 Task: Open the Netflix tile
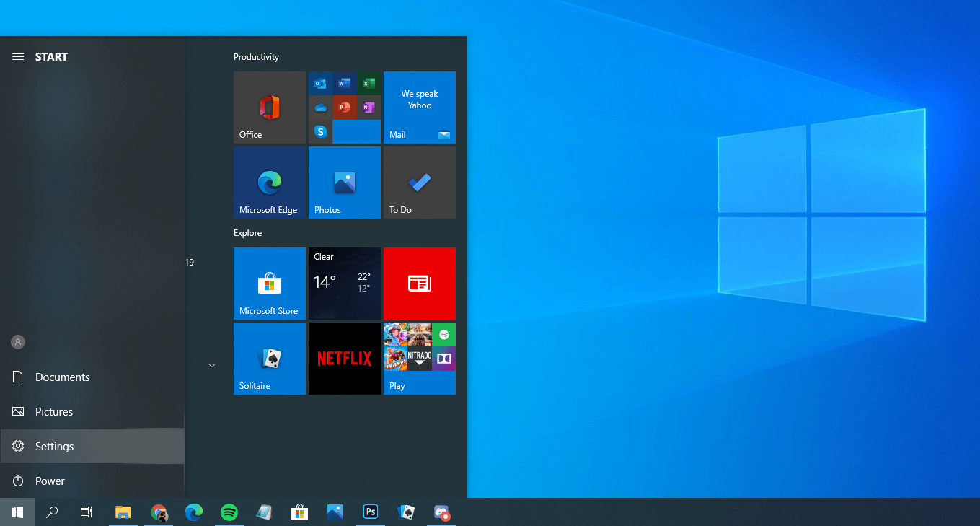[x=345, y=359]
